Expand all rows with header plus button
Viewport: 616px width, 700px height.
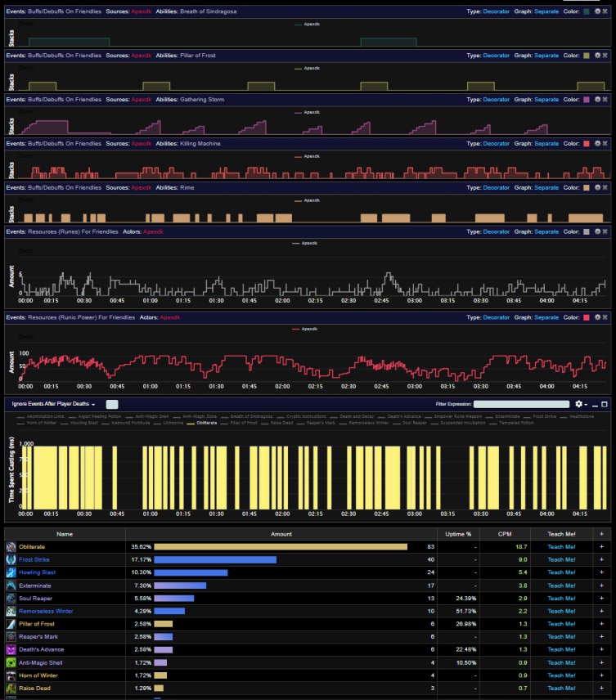click(602, 534)
